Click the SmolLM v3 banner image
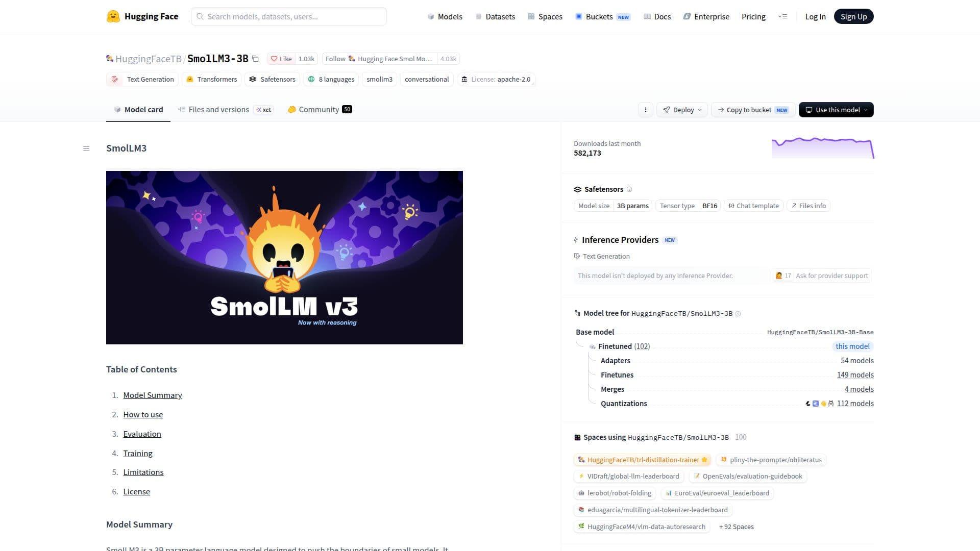The width and height of the screenshot is (980, 551). [284, 258]
